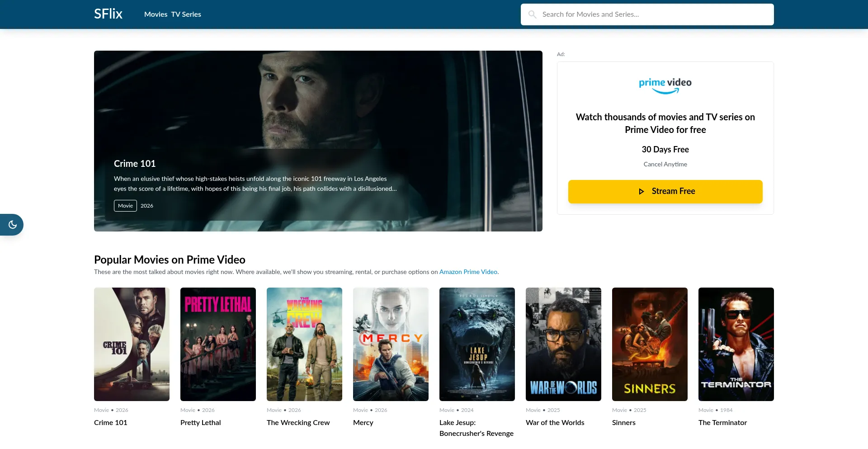868x449 pixels.
Task: Open the TV Series menu item
Action: (186, 14)
